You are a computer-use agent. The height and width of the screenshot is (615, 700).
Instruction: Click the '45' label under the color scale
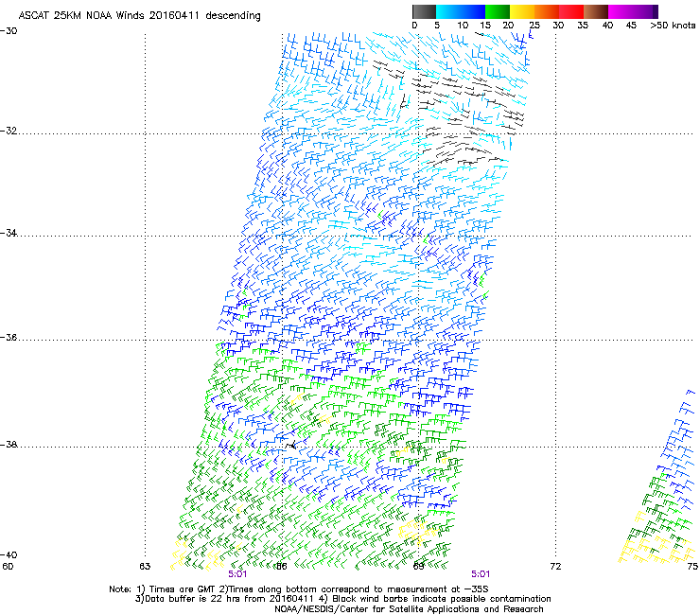[x=631, y=26]
